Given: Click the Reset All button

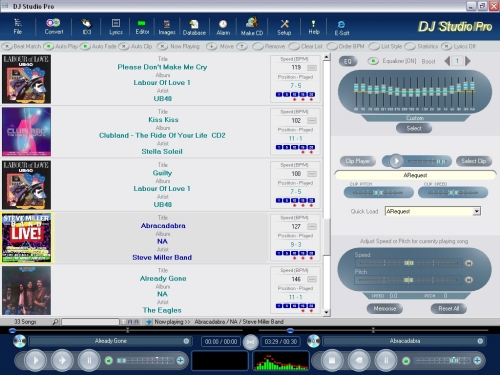Looking at the screenshot, I should pyautogui.click(x=448, y=309).
